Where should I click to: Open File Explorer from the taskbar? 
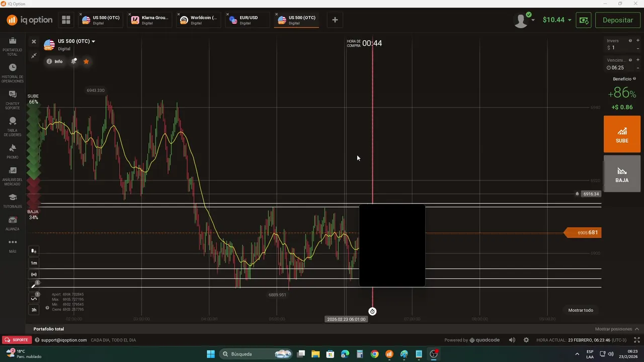pyautogui.click(x=315, y=354)
